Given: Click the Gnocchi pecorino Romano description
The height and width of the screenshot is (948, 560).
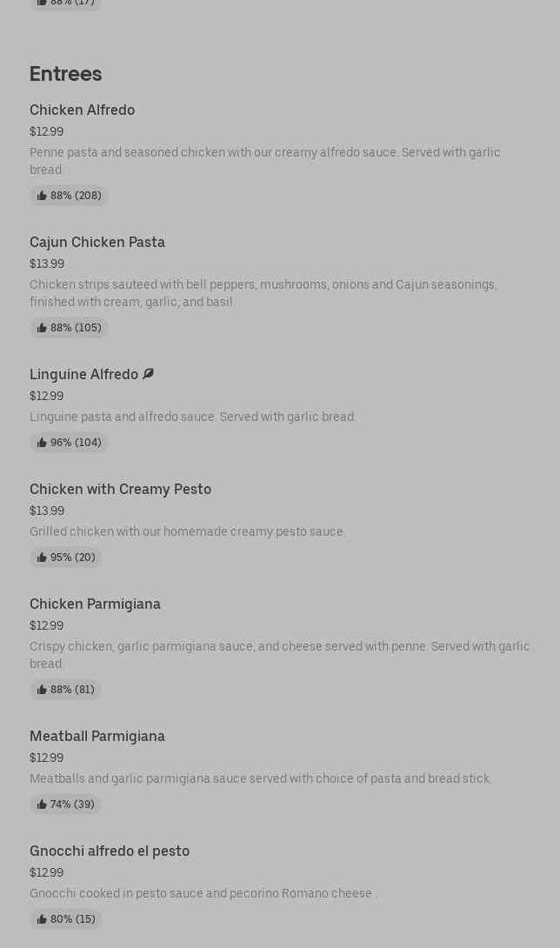Looking at the screenshot, I should coord(203,893).
